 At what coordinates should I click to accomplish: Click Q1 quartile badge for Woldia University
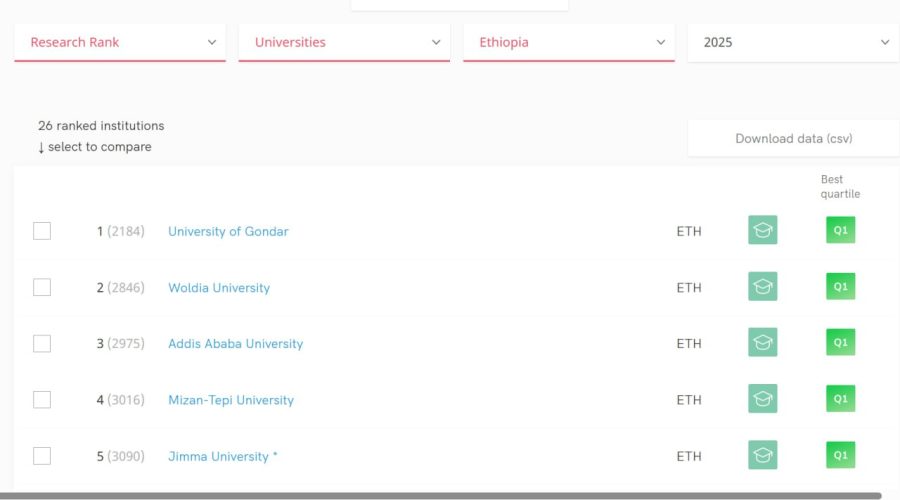click(840, 287)
